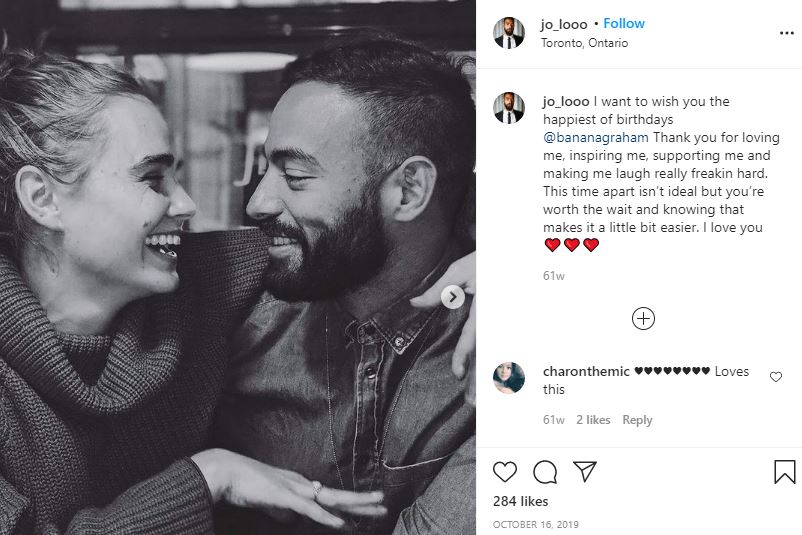Image resolution: width=802 pixels, height=535 pixels.
Task: Go to next photo with carousel arrow
Action: (453, 297)
